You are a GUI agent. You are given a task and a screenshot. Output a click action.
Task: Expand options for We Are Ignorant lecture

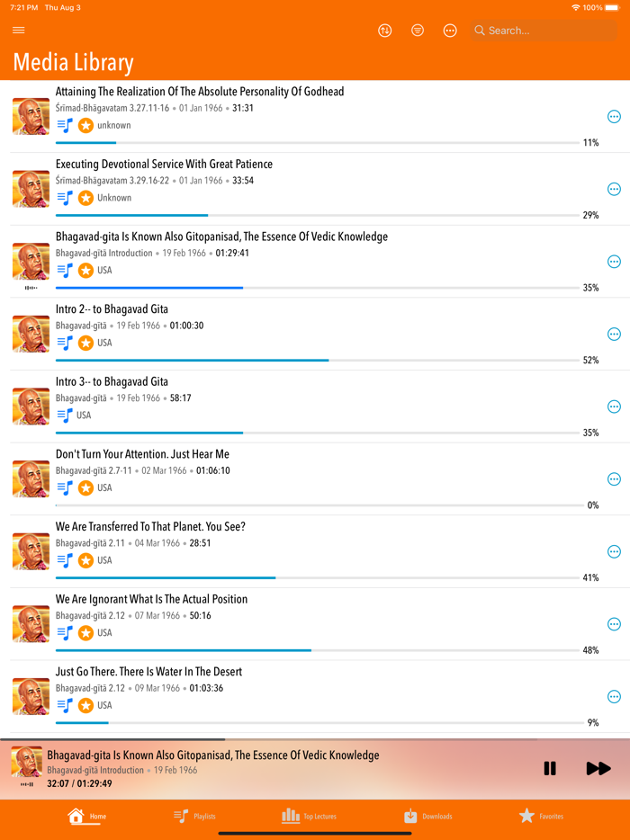(614, 624)
